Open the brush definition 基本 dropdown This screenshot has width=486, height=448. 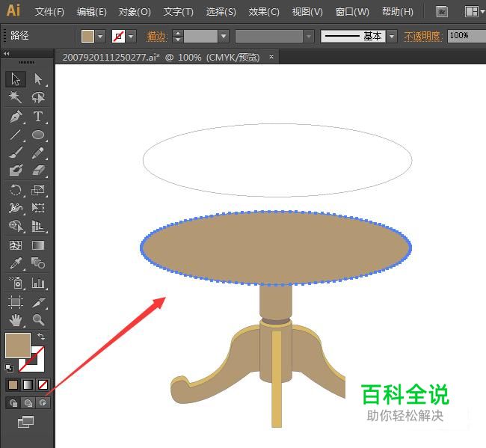pos(392,37)
